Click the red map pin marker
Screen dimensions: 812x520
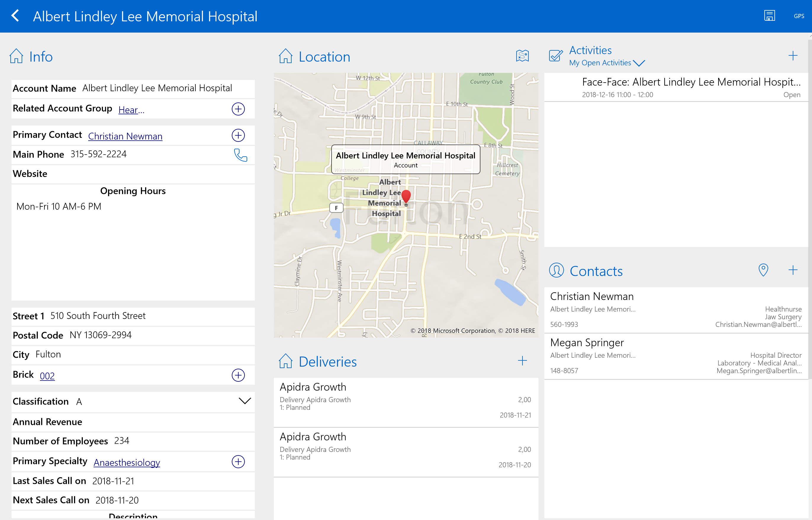tap(406, 197)
